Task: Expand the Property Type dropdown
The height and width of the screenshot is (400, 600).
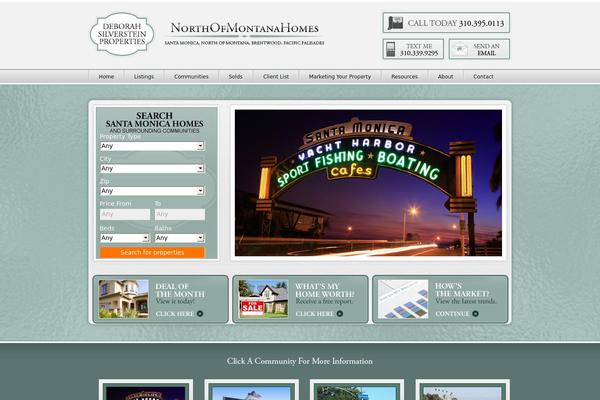Action: (152, 146)
